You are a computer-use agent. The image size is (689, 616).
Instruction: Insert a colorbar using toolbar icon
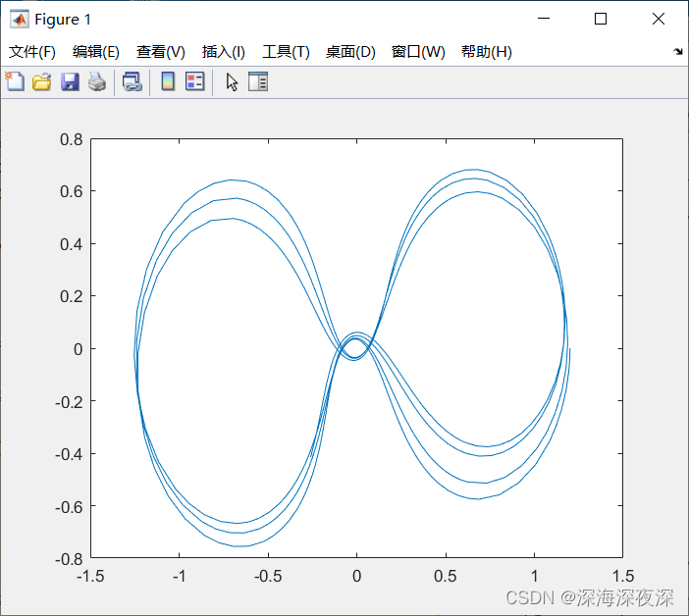[x=168, y=81]
